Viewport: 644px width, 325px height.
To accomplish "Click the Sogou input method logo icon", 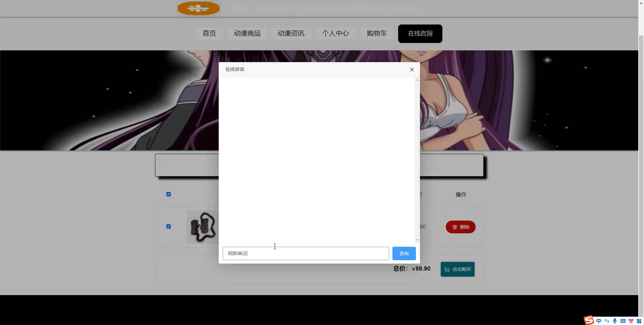I will [589, 320].
